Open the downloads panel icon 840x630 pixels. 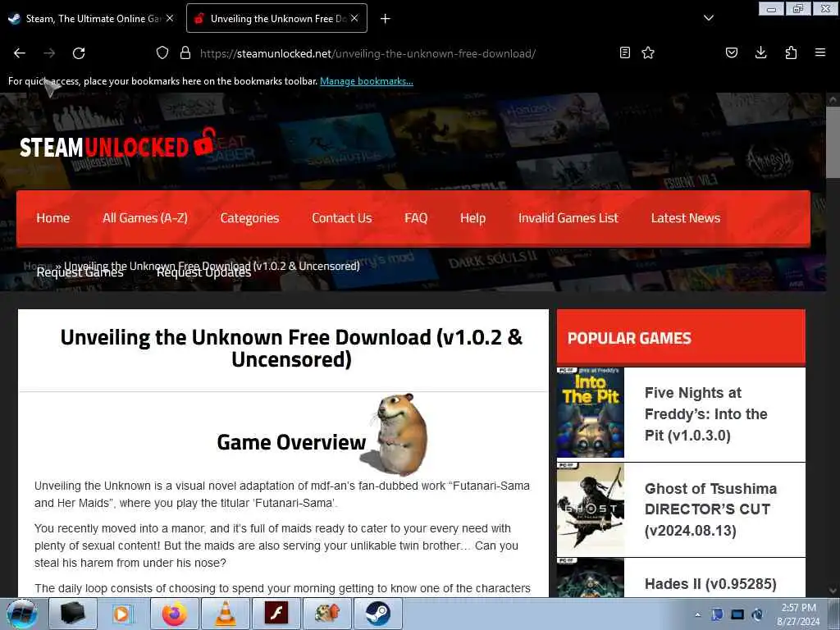(760, 52)
